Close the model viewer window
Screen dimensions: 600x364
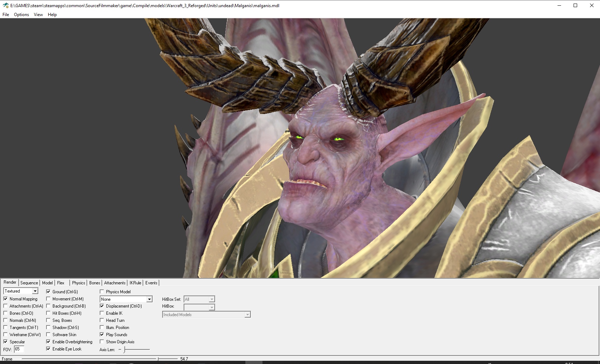(592, 5)
